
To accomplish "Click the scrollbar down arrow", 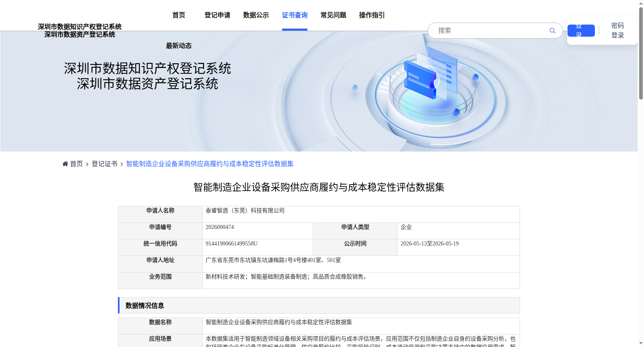I will click(x=641, y=343).
